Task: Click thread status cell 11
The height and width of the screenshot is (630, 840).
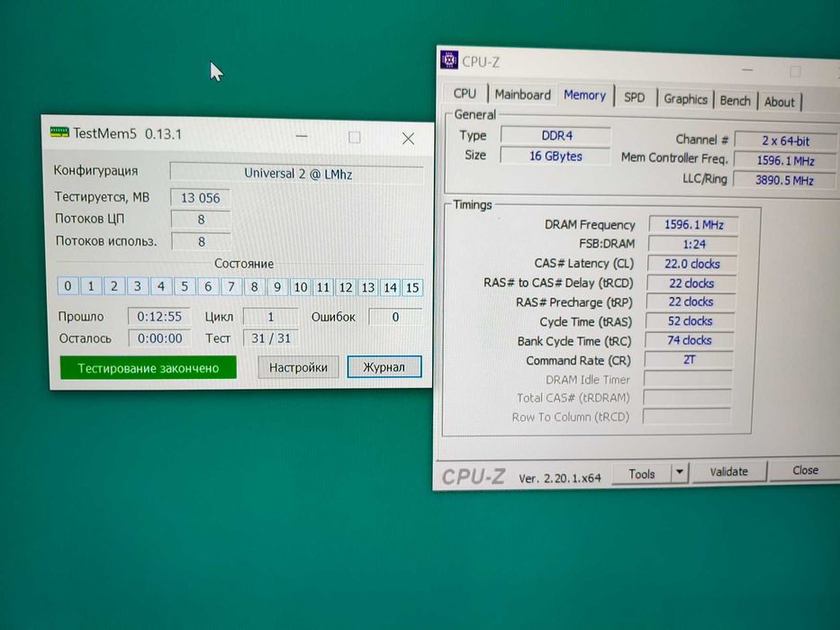Action: point(323,287)
